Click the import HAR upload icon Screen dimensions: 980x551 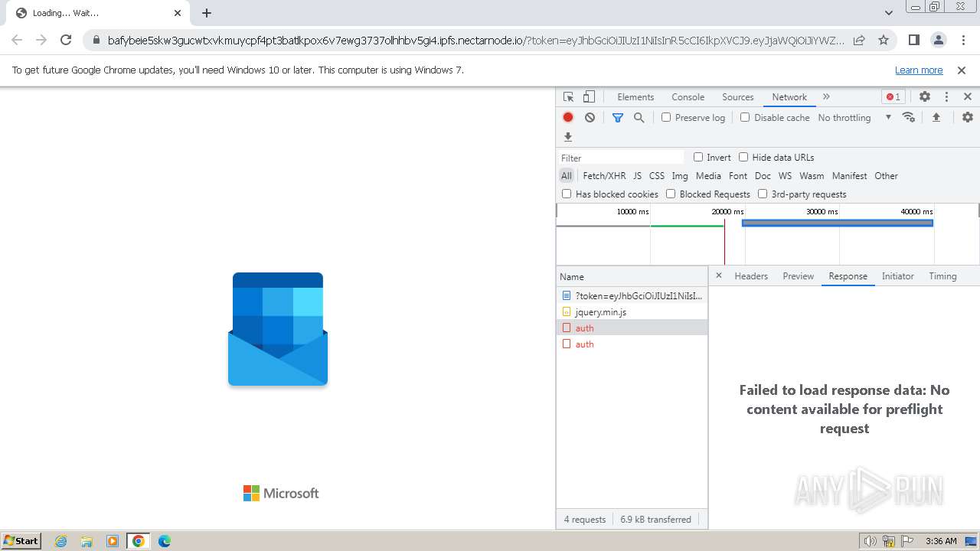click(936, 117)
